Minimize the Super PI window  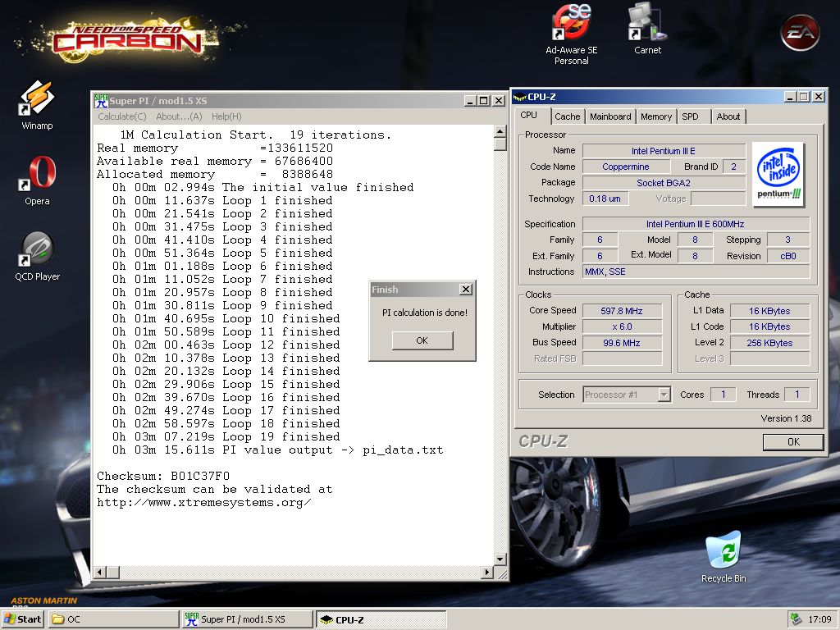tap(470, 101)
